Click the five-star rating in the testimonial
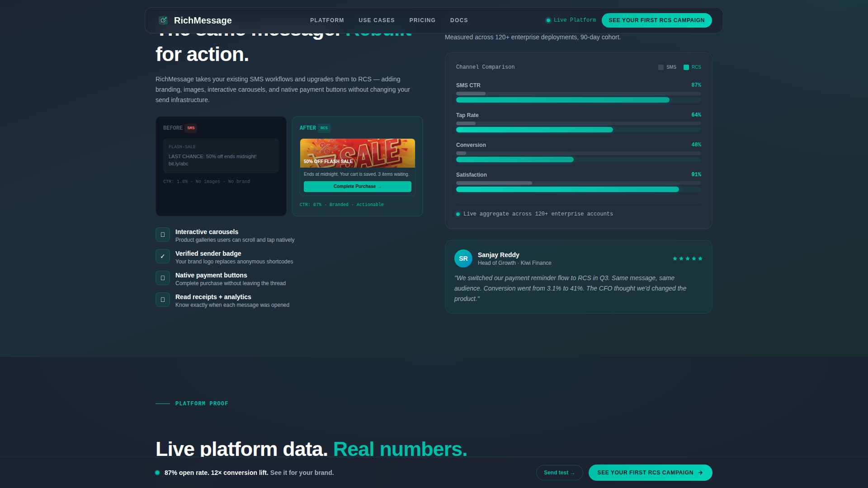The height and width of the screenshot is (488, 868). 687,258
